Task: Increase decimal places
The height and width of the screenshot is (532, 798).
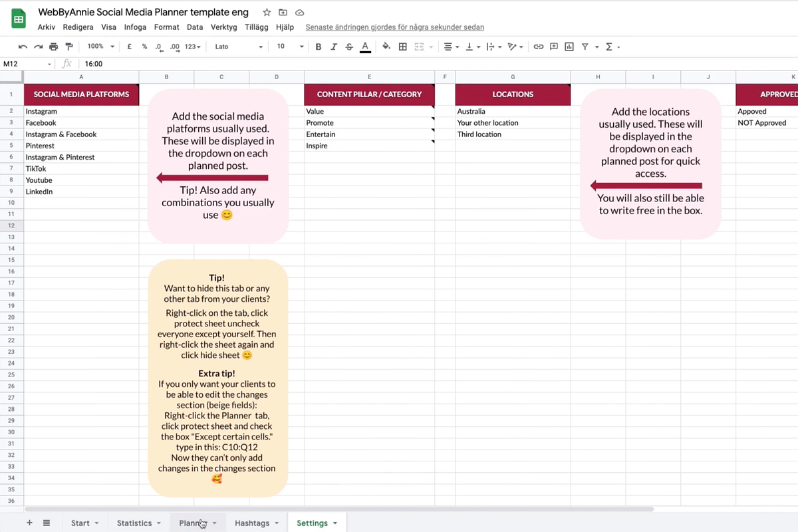Action: (x=174, y=47)
